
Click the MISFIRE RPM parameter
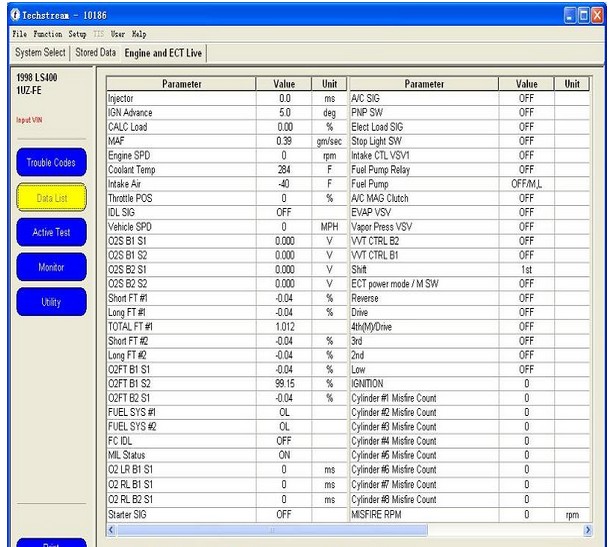click(x=376, y=514)
